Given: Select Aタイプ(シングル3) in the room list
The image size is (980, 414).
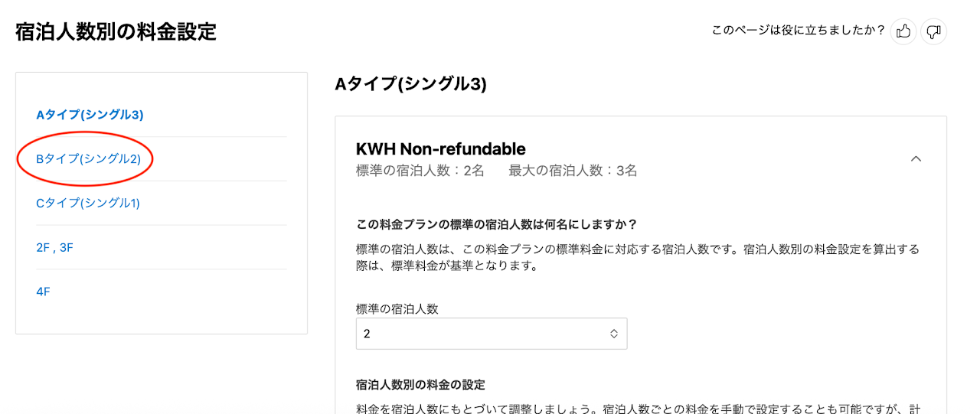Looking at the screenshot, I should (90, 115).
